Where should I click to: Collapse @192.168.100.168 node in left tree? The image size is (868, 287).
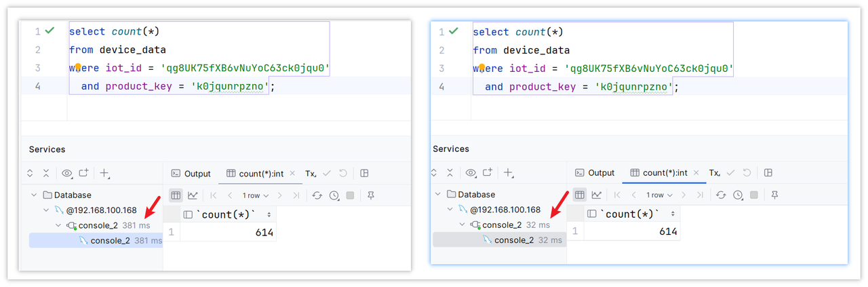pos(45,210)
